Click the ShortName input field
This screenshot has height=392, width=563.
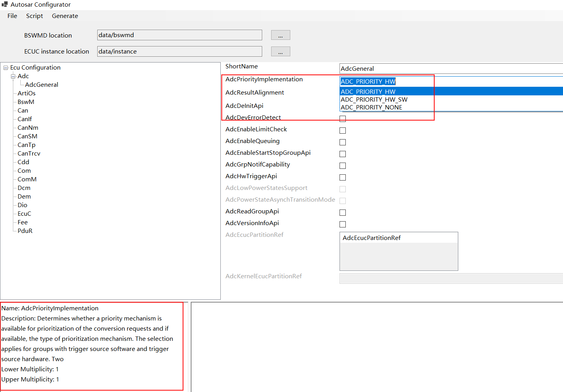[x=451, y=68]
